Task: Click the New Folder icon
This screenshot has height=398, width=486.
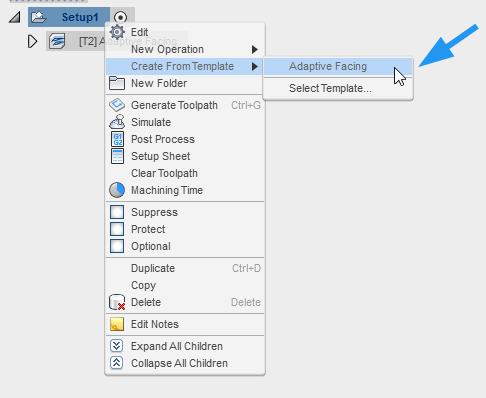Action: [x=117, y=83]
